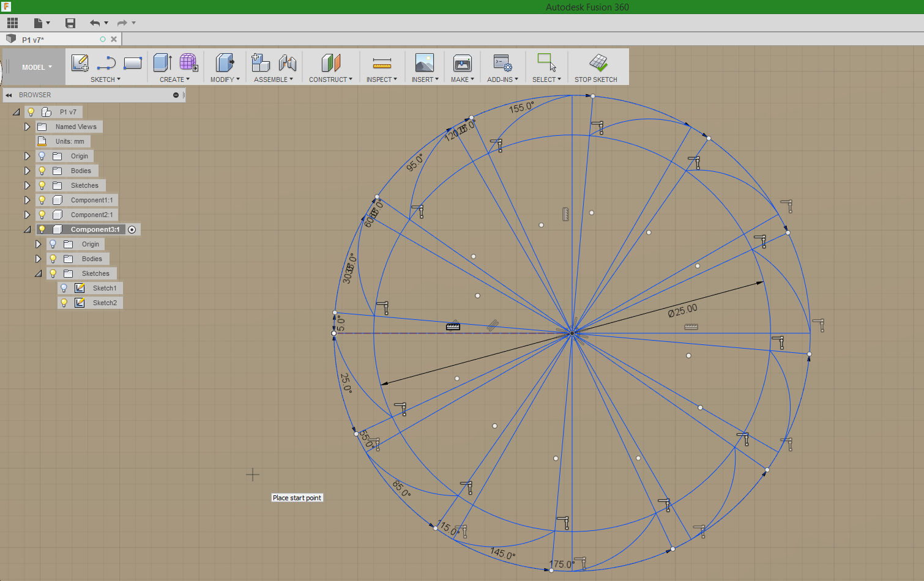Select the Select tool icon
The width and height of the screenshot is (924, 581).
pyautogui.click(x=546, y=62)
